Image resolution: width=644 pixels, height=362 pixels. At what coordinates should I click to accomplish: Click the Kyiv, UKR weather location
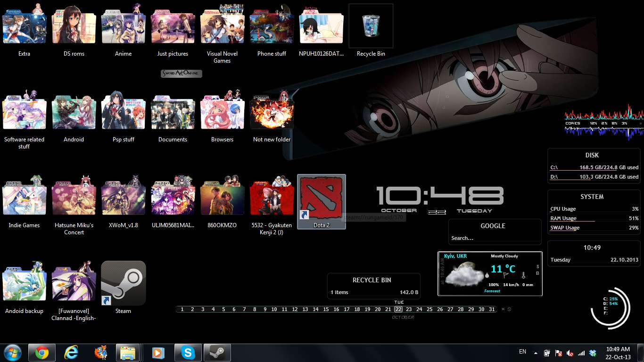pos(455,256)
